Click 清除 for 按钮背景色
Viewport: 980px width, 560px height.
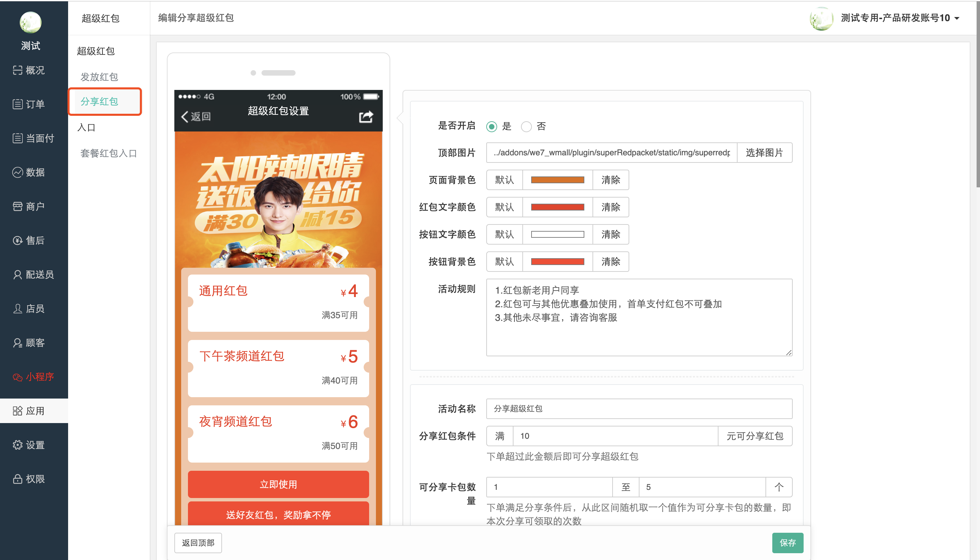611,262
